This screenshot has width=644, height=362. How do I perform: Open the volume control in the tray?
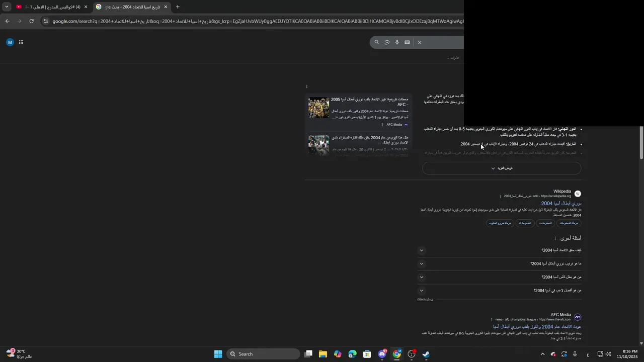608,354
